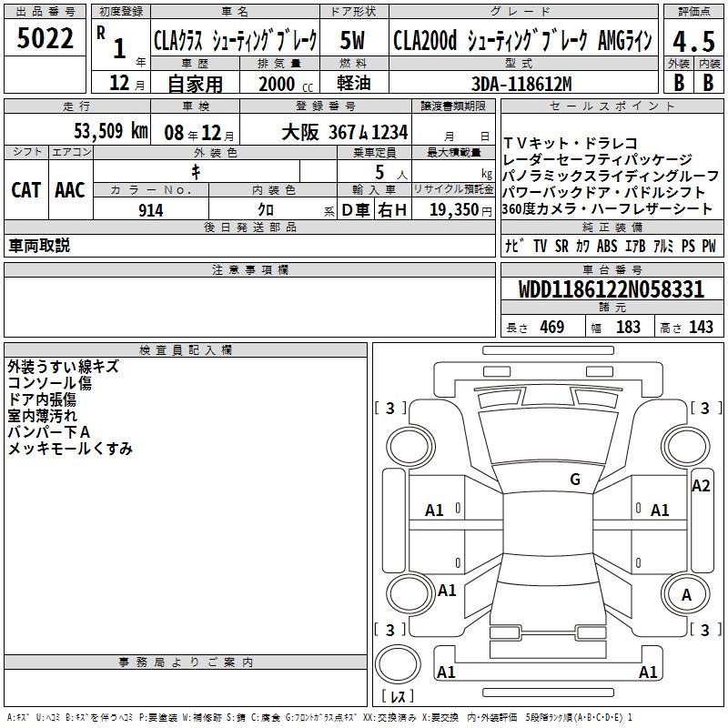Click windshield G mark on car diagram

tap(575, 479)
